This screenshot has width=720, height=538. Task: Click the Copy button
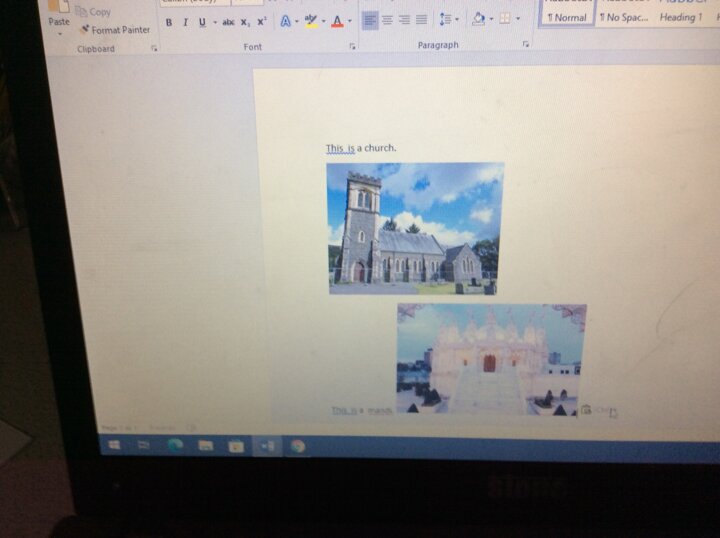[x=99, y=12]
